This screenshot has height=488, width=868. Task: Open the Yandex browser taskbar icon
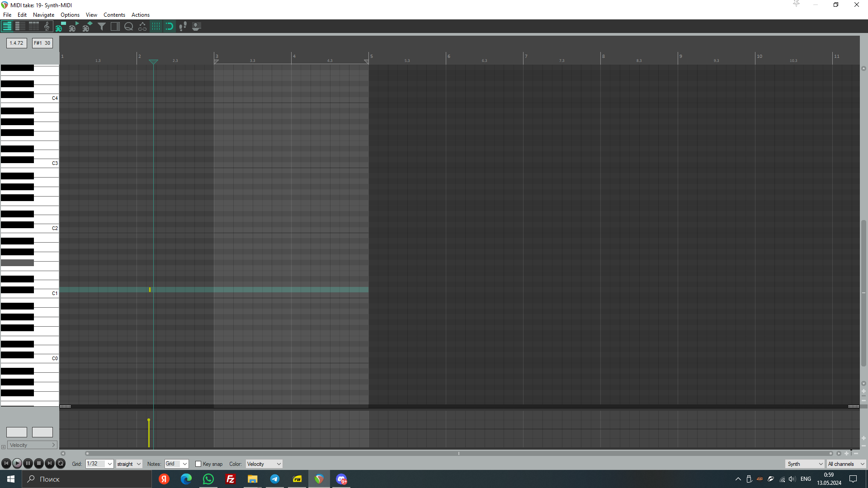point(164,479)
